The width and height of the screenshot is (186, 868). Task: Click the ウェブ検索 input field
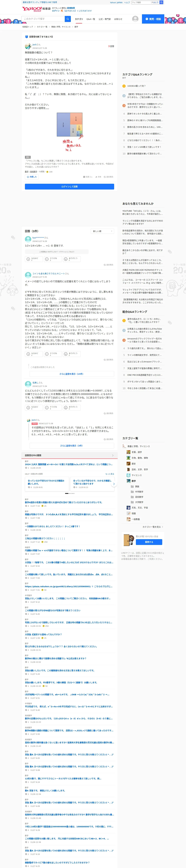pyautogui.click(x=141, y=2)
